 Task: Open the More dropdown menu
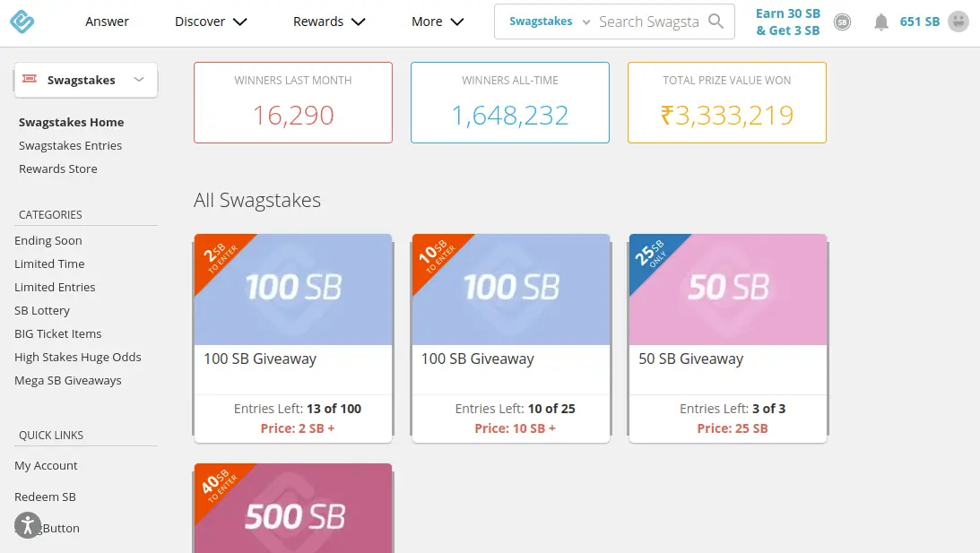pos(438,22)
